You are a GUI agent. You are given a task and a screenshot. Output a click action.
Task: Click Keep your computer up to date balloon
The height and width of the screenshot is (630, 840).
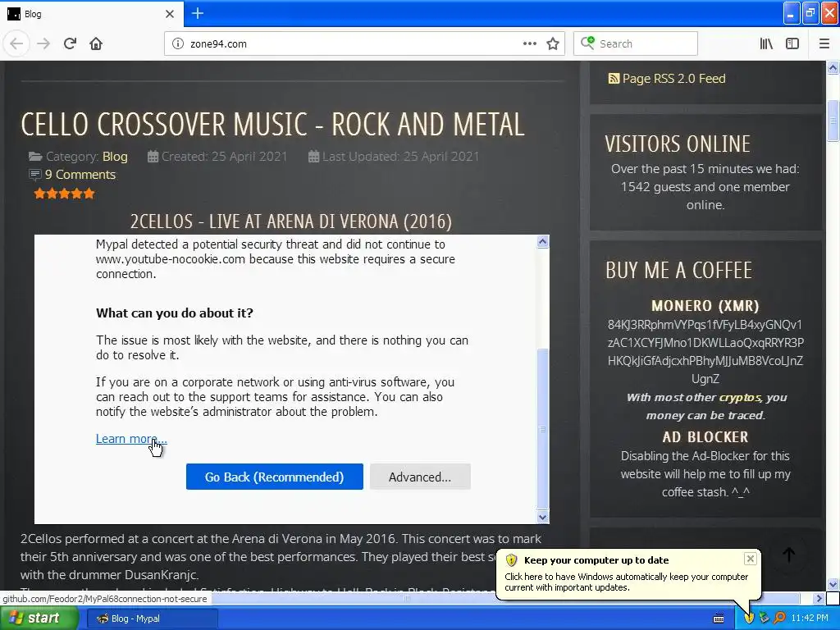(x=628, y=573)
